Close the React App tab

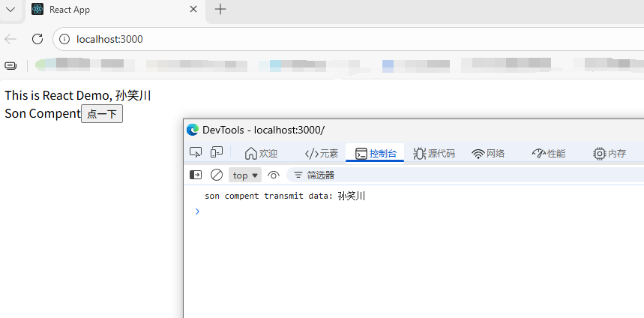click(x=193, y=9)
